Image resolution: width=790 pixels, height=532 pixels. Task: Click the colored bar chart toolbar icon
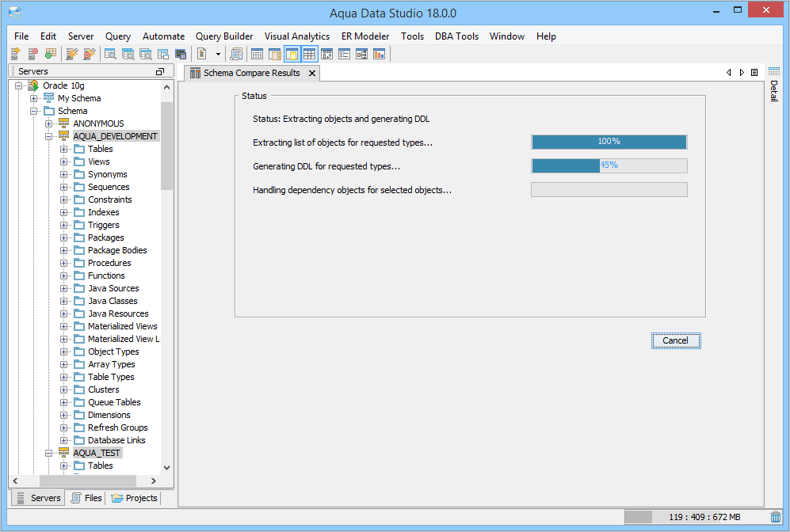click(x=380, y=54)
